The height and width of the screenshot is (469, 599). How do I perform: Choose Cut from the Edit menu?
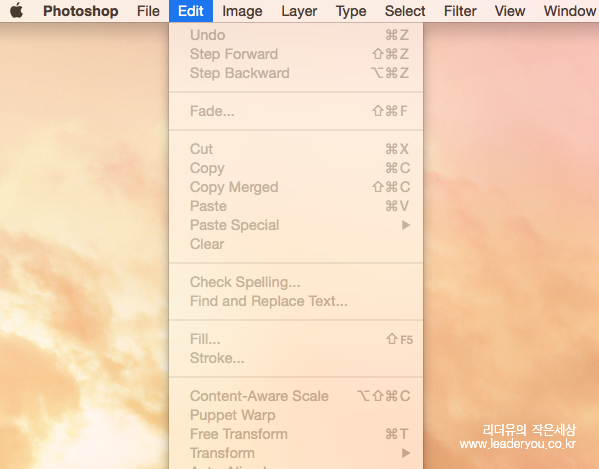pos(296,149)
